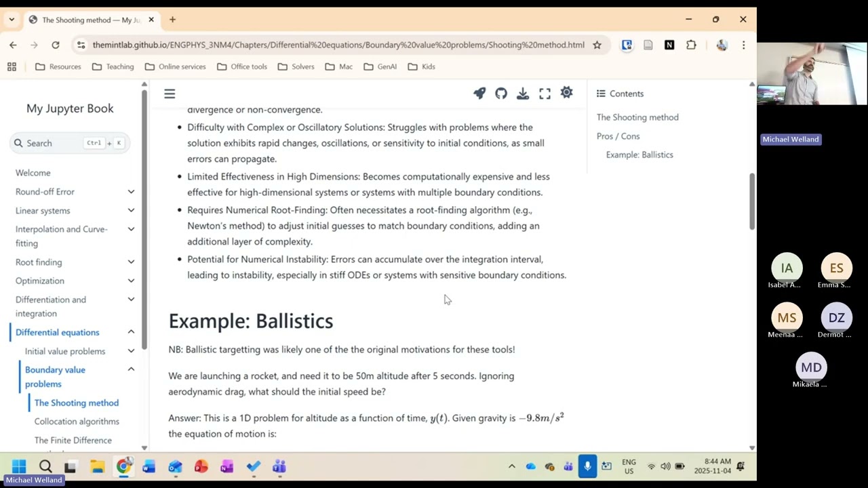Image resolution: width=868 pixels, height=488 pixels.
Task: Open the Mac bookmarks folder
Action: point(338,66)
